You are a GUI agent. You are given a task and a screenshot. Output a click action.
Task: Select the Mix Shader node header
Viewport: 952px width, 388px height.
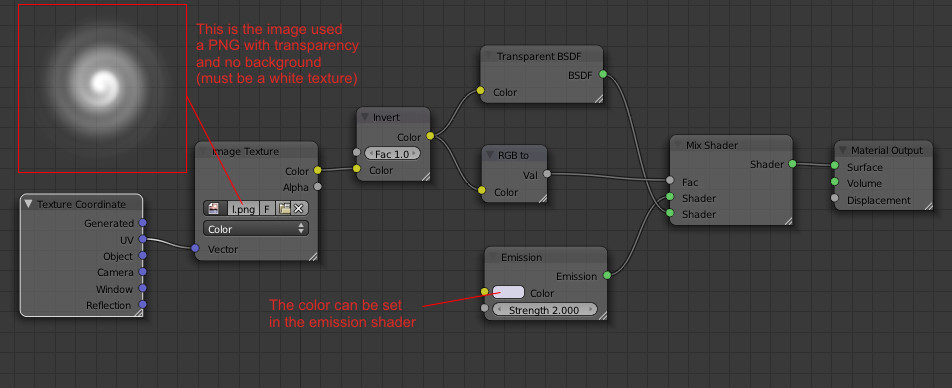[731, 145]
